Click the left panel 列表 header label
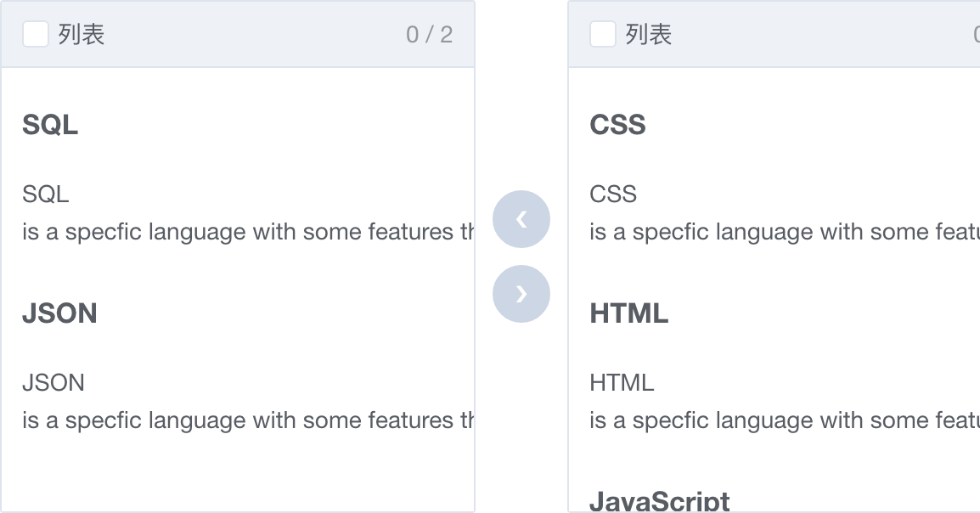 tap(82, 34)
